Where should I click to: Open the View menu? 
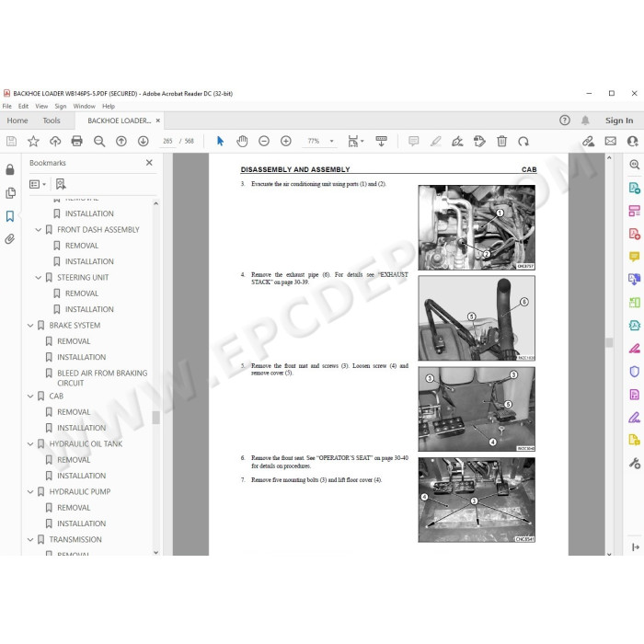pyautogui.click(x=41, y=106)
